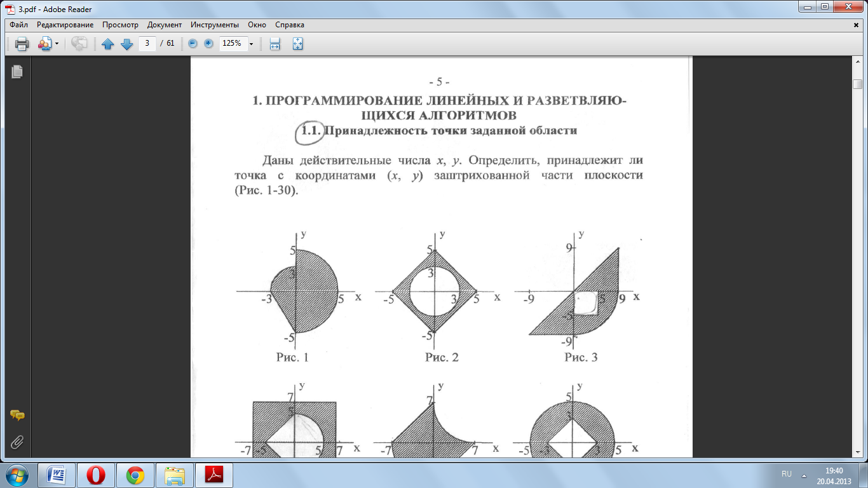Screen dimensions: 868x488
Task: Click Adobe Reader taskbar icon
Action: [215, 475]
